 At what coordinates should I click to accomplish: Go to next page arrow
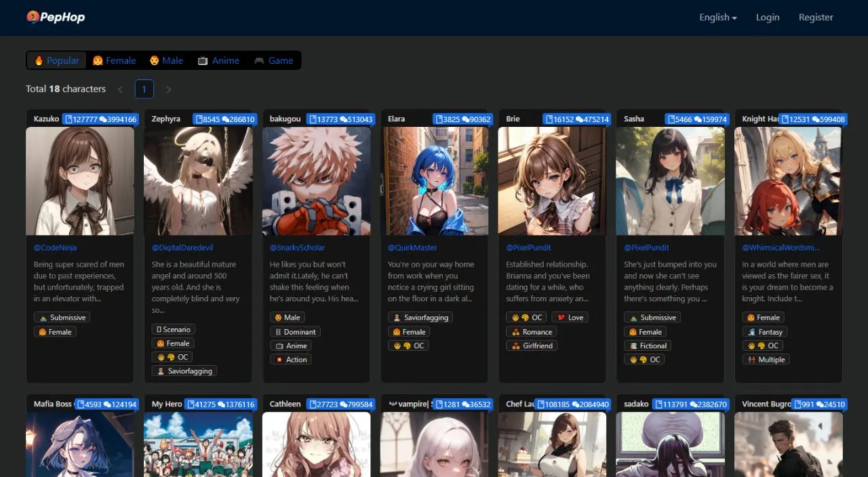tap(168, 89)
